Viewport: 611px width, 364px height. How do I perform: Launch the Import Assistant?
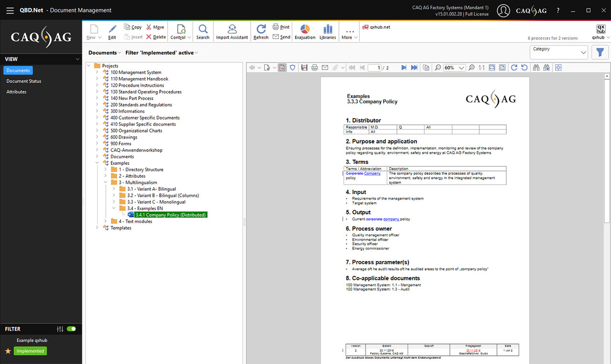tap(232, 31)
